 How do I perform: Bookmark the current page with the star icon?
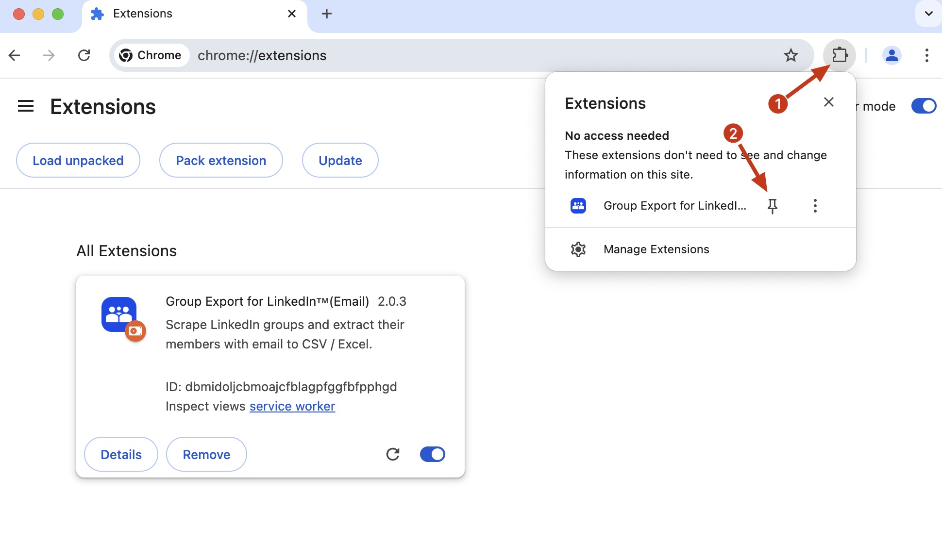point(791,55)
